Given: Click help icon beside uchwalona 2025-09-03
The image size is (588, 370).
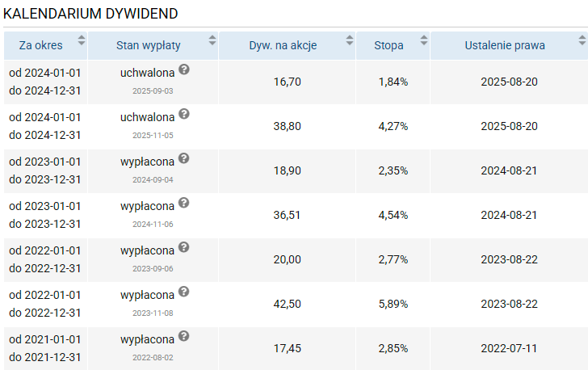Looking at the screenshot, I should click(x=184, y=69).
